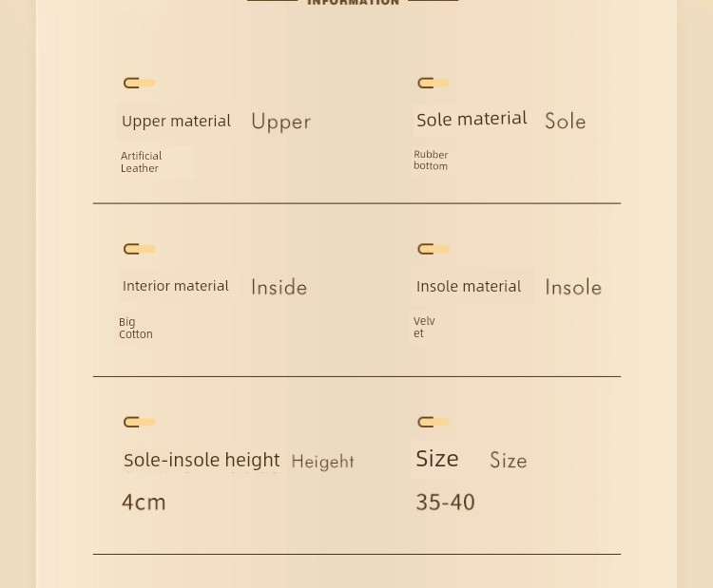
Task: Click the misspelled Heigeht text
Action: (x=322, y=462)
